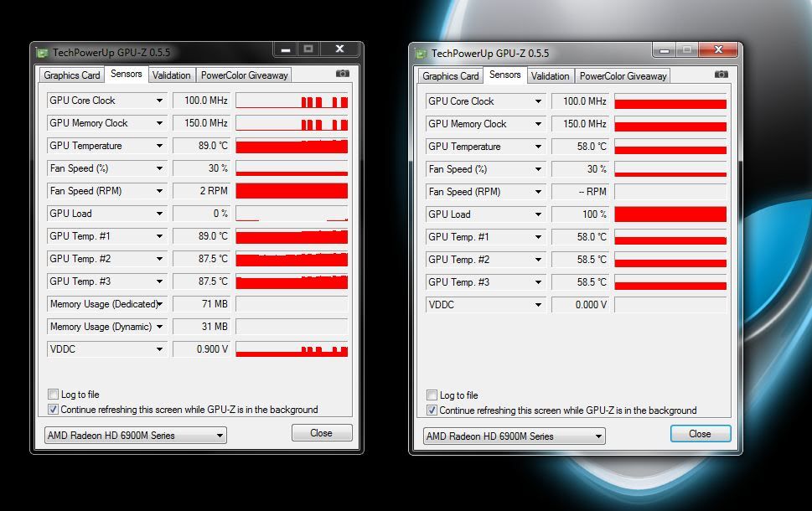The height and width of the screenshot is (511, 812).
Task: Click 0.000 V VDDC value in right window
Action: 580,305
